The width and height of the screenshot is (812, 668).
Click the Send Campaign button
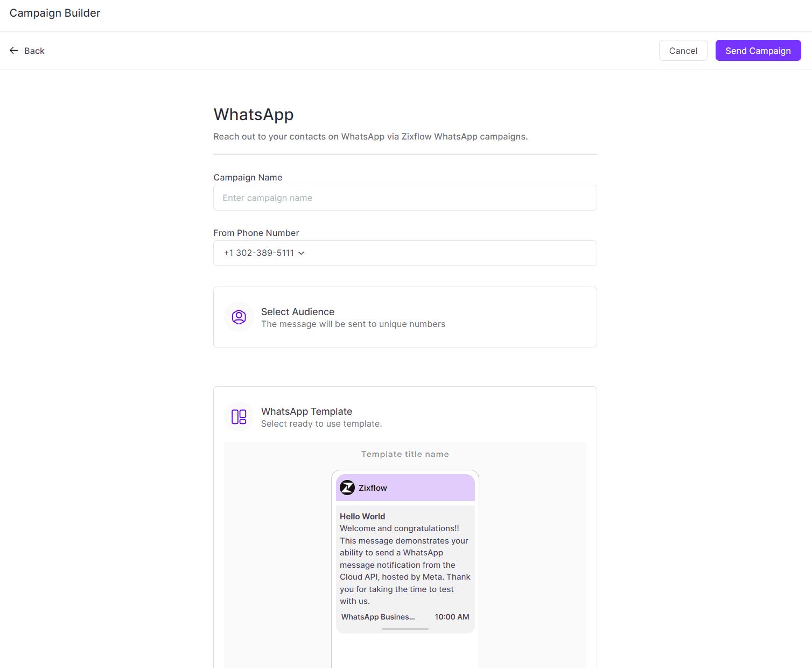coord(758,50)
